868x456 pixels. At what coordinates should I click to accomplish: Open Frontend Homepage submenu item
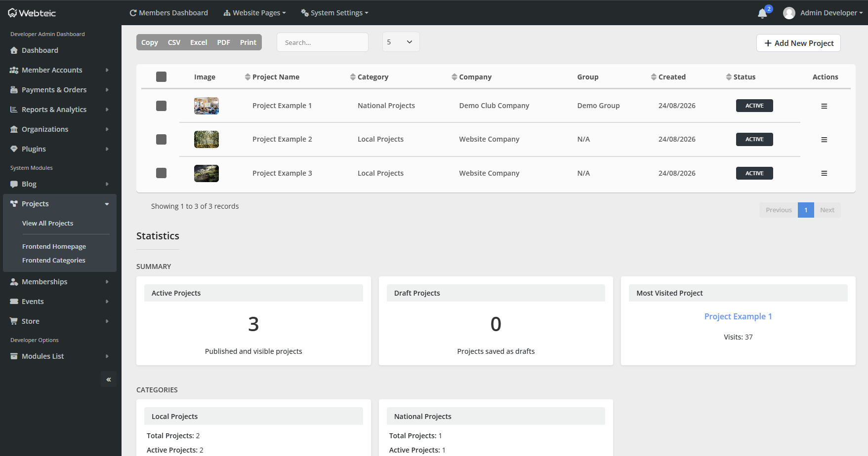tap(54, 247)
